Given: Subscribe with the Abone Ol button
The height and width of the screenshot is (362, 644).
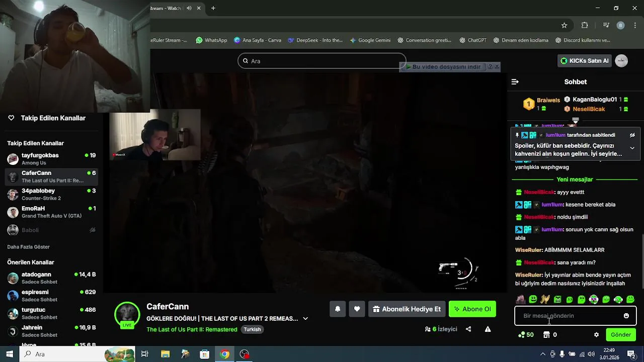Looking at the screenshot, I should (472, 309).
